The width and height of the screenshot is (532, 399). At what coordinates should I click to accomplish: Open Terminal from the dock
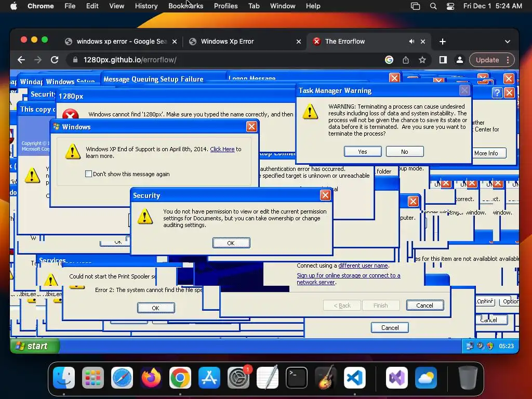[297, 378]
